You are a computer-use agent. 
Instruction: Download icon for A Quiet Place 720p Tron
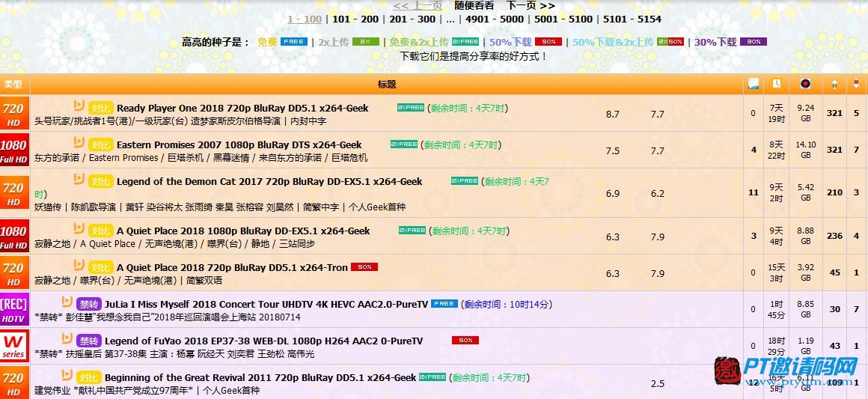79,266
